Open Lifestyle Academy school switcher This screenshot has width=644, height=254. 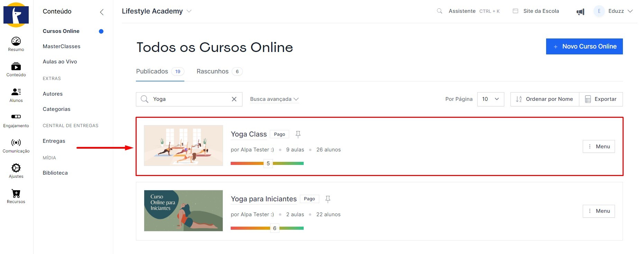pos(156,11)
